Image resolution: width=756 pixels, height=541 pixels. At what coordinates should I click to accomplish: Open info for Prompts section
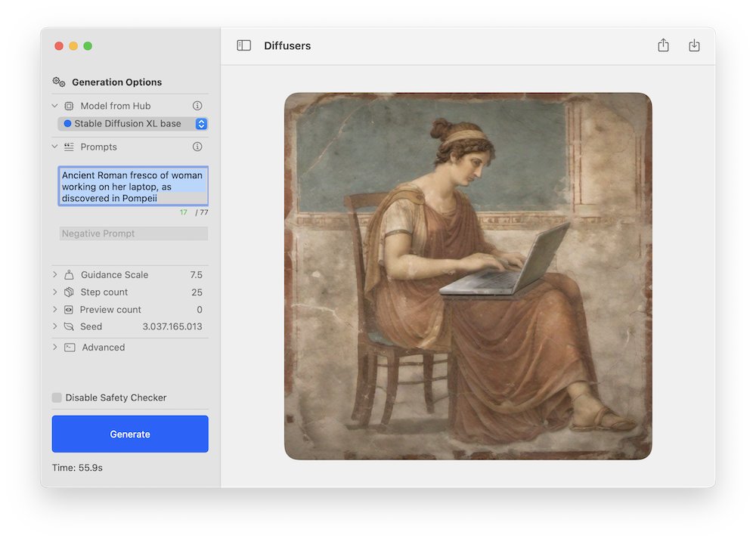pos(197,147)
